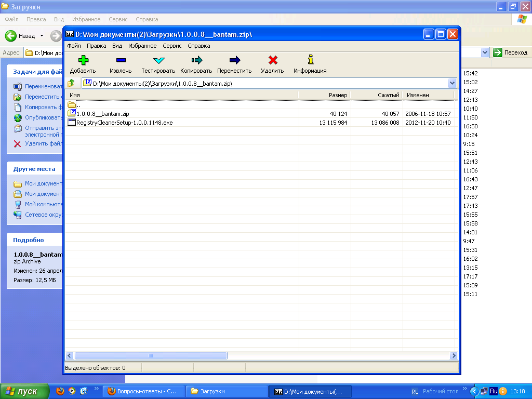This screenshot has height=399, width=532.
Task: Open Файл menu in 7-Zip window
Action: pos(74,46)
